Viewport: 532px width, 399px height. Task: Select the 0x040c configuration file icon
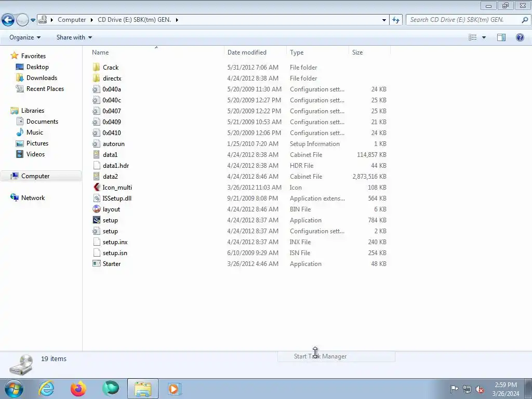click(96, 100)
